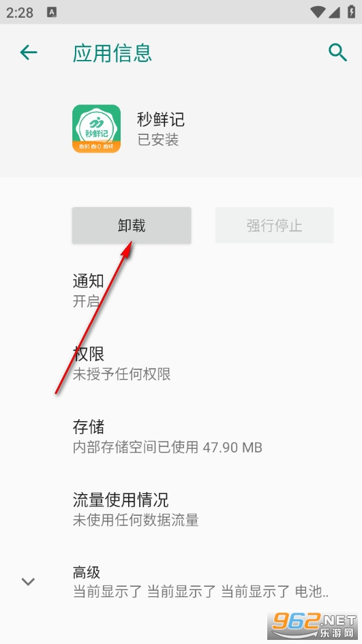The height and width of the screenshot is (644, 362).
Task: Open the 存储 storage entry
Action: tap(181, 437)
